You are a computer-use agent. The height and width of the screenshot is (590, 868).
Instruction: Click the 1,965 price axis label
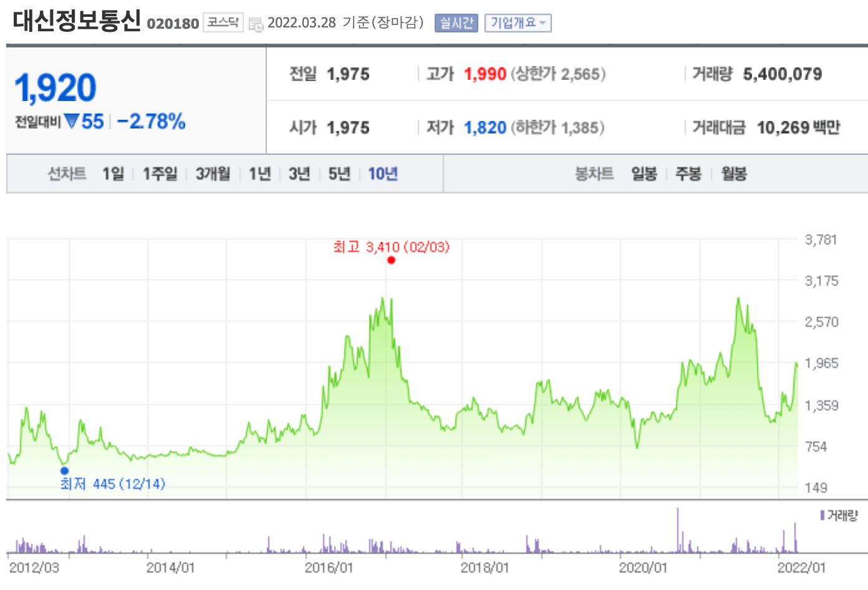click(821, 363)
